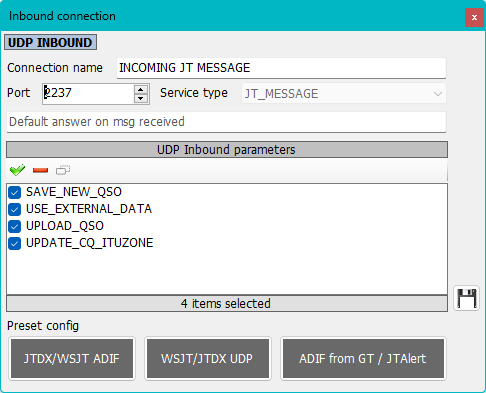Image resolution: width=486 pixels, height=393 pixels.
Task: Save settings with the floppy disk icon
Action: click(x=466, y=298)
